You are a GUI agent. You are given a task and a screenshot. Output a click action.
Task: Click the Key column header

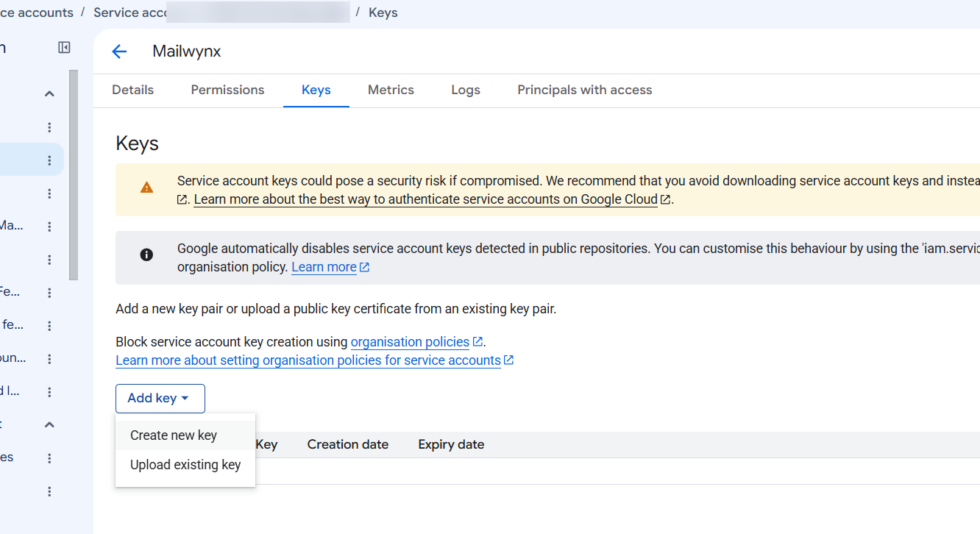(x=266, y=444)
